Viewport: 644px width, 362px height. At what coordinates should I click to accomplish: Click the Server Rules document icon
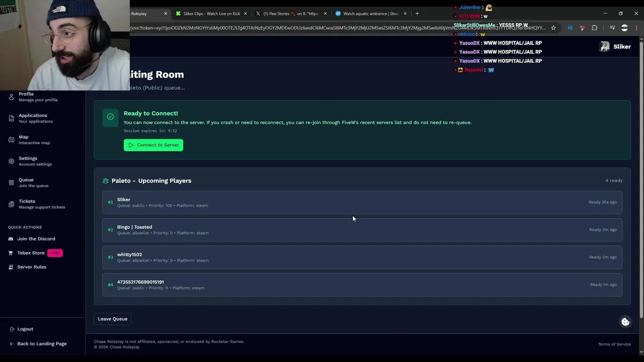pyautogui.click(x=11, y=267)
